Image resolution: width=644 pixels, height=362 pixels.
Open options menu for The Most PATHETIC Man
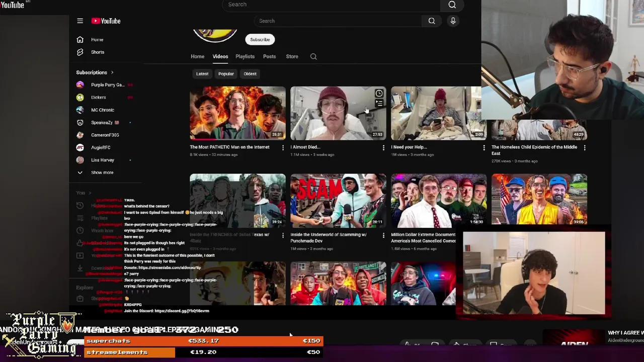point(283,148)
